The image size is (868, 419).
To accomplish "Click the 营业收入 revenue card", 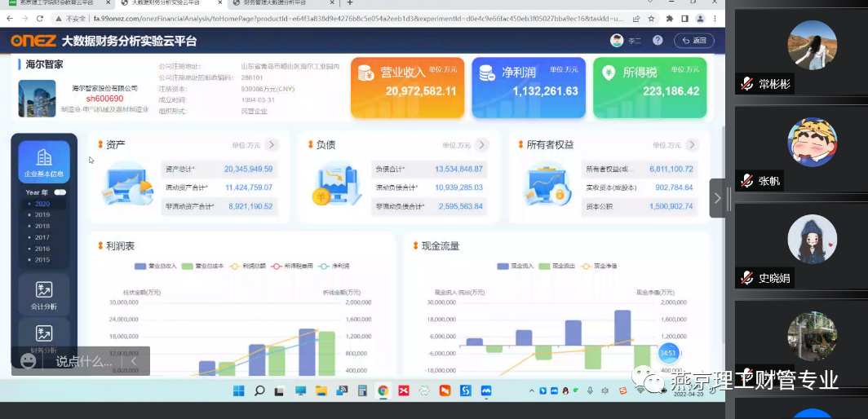I will pos(407,88).
